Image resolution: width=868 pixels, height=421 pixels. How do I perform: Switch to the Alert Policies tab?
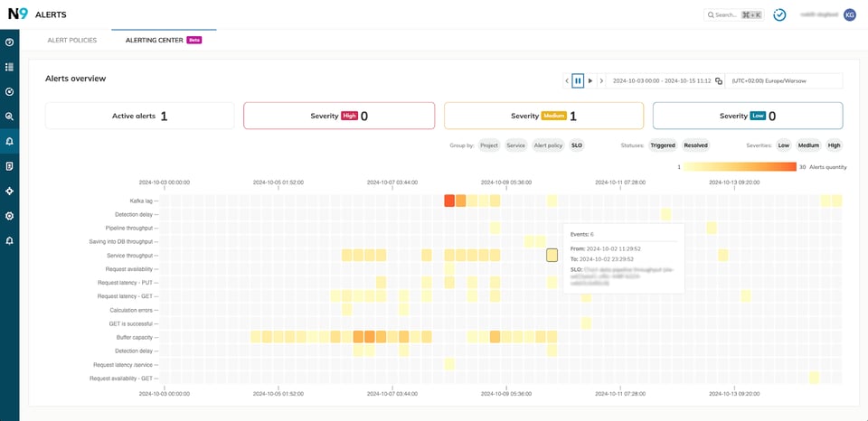[72, 41]
